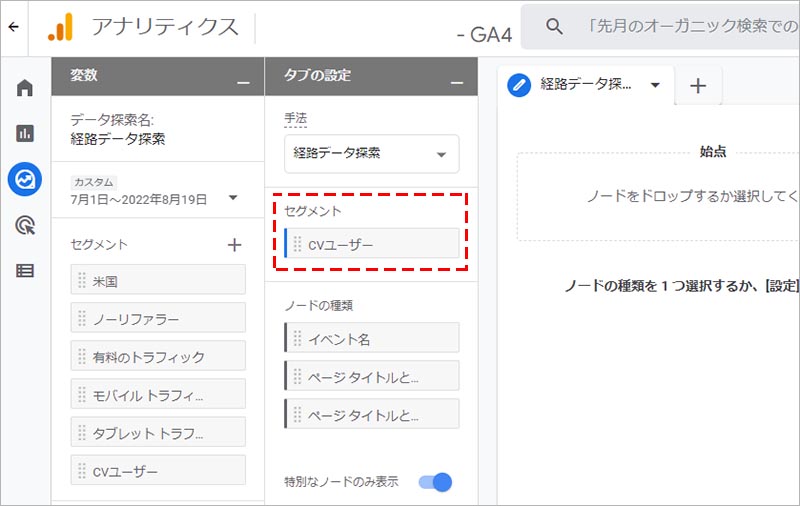Click the Google Analytics logo
This screenshot has width=800, height=506.
pyautogui.click(x=60, y=27)
